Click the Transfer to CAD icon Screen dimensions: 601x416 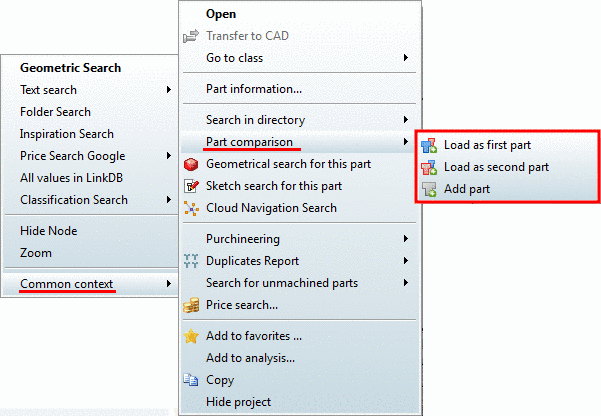(x=192, y=37)
